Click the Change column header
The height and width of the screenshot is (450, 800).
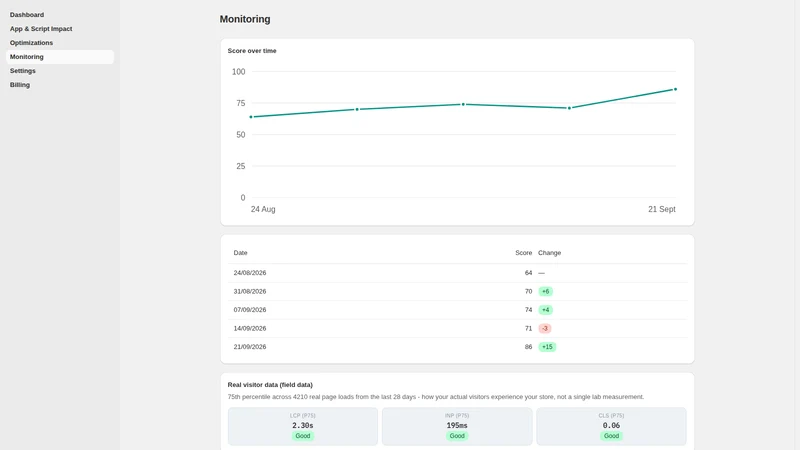(x=549, y=253)
